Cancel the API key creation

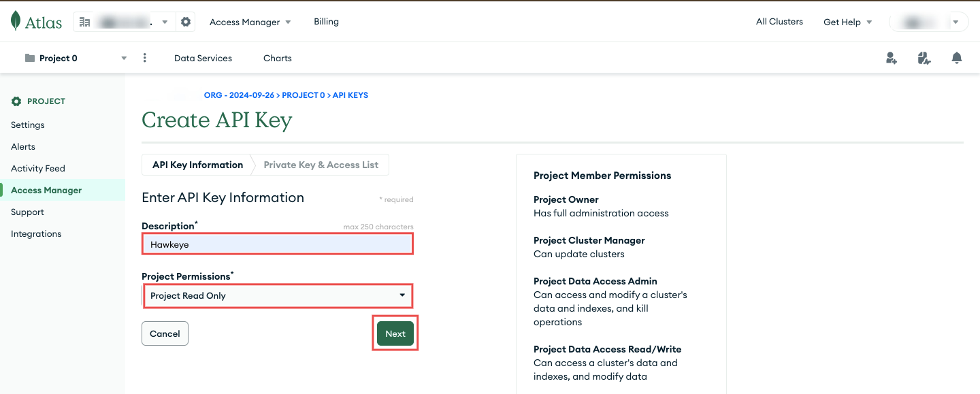[x=165, y=333]
